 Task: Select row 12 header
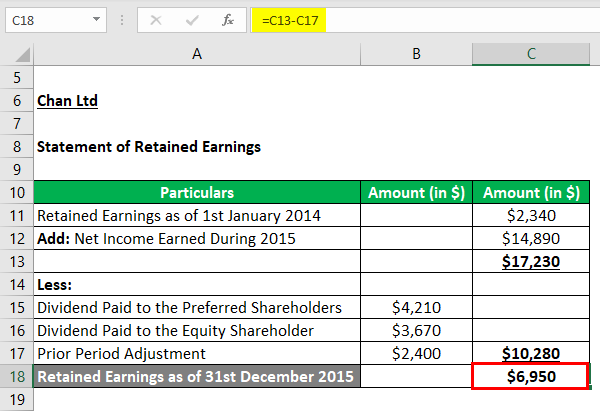(16, 238)
